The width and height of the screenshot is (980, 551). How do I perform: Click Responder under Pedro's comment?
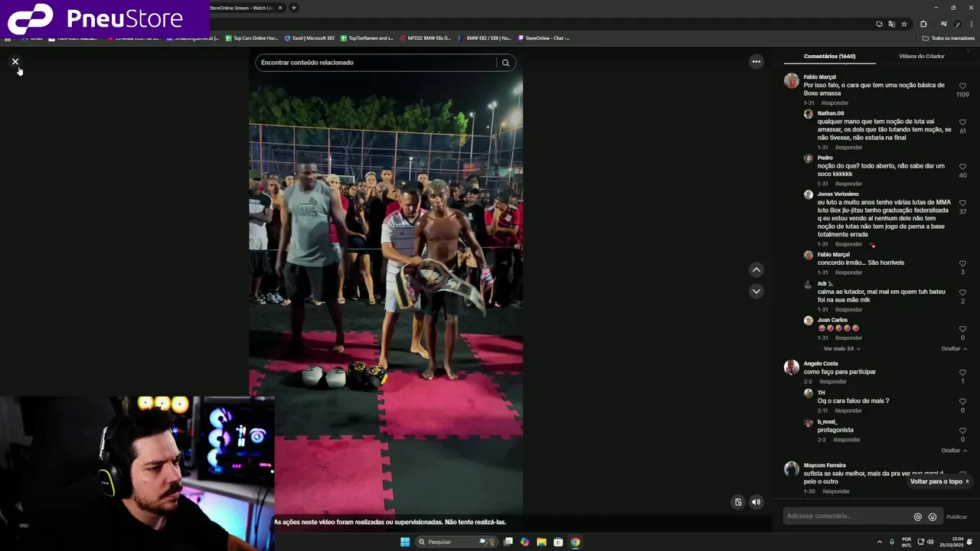848,184
